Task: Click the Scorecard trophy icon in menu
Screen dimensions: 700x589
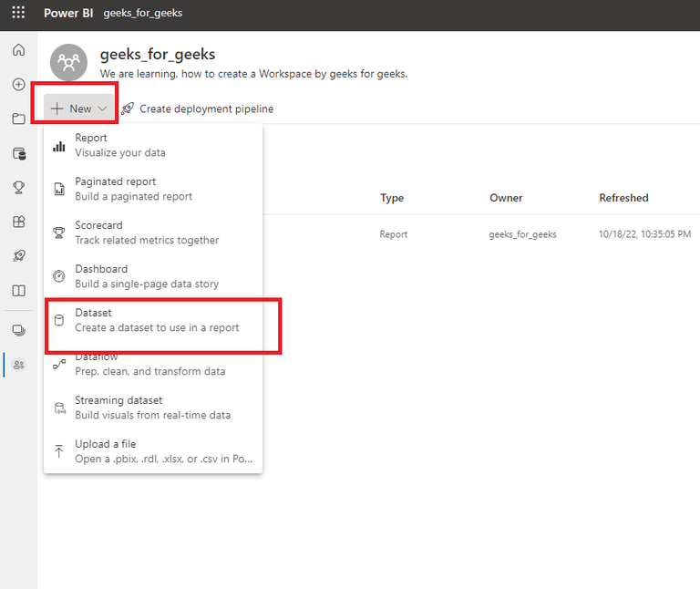Action: coord(59,232)
